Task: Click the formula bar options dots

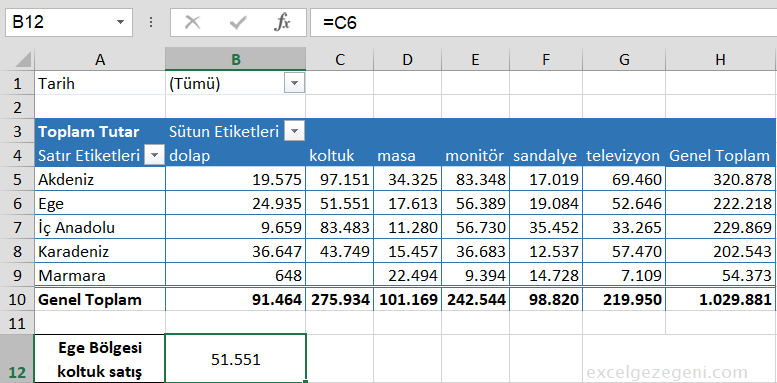Action: pyautogui.click(x=152, y=22)
